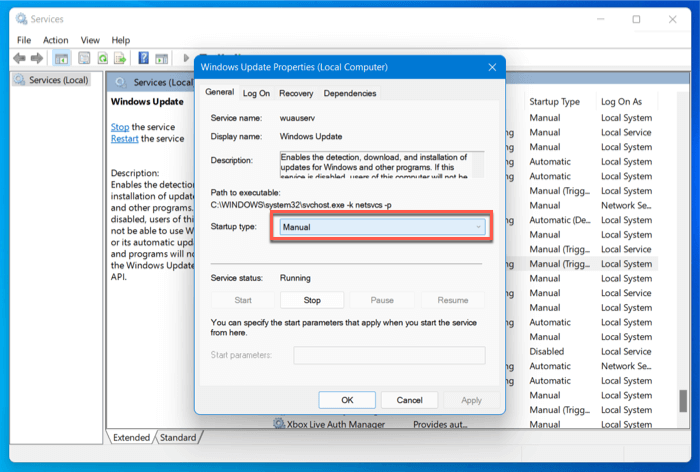Click the bold Windows Update heading in left pane
This screenshot has height=472, width=700.
pyautogui.click(x=147, y=101)
